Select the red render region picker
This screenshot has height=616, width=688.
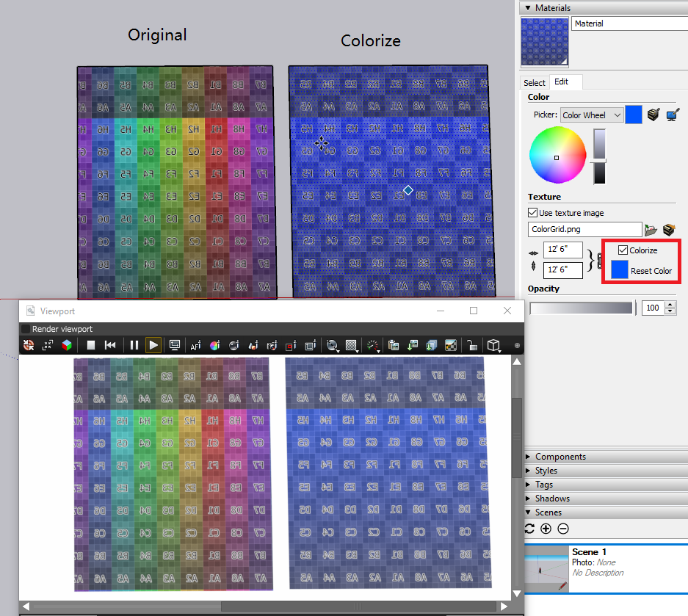coord(291,346)
